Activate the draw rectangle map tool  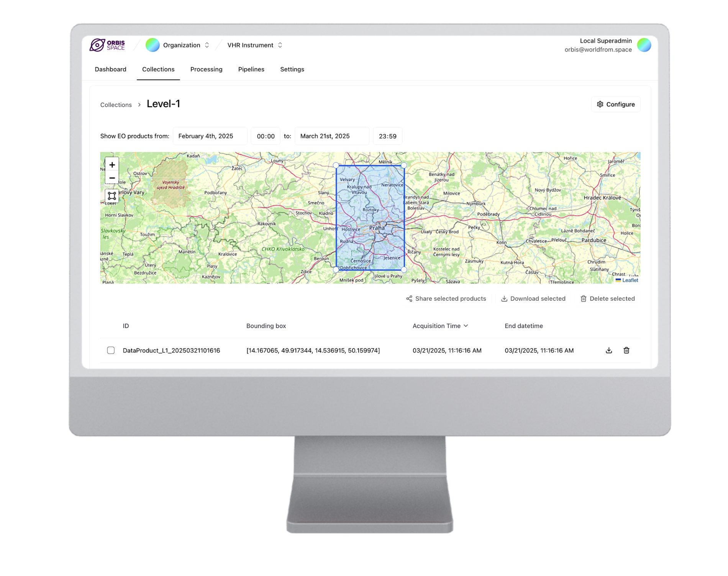coord(112,196)
